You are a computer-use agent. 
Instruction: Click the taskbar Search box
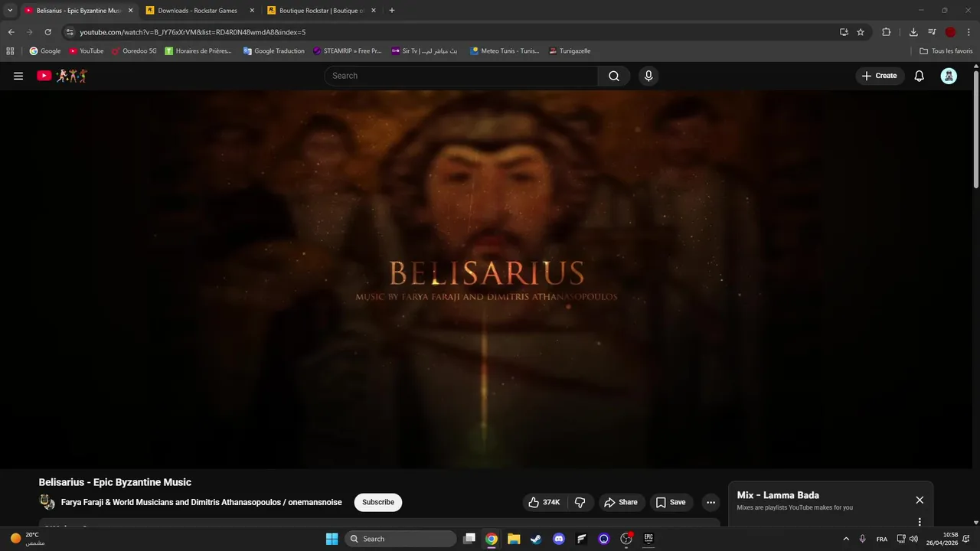[399, 539]
